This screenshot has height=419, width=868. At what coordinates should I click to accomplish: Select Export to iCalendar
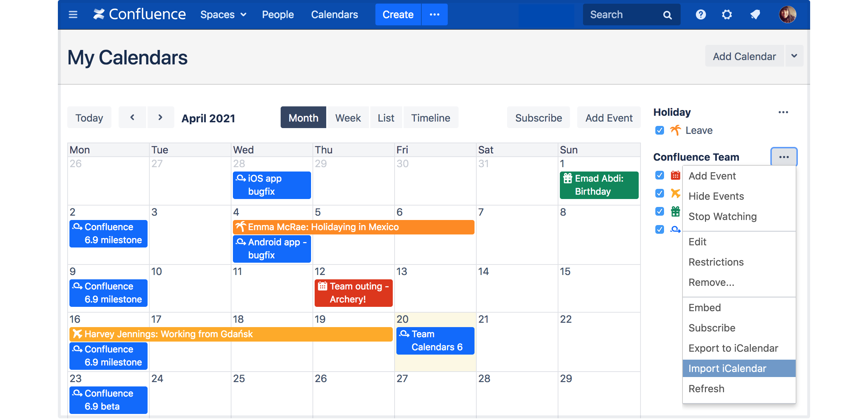click(x=739, y=348)
